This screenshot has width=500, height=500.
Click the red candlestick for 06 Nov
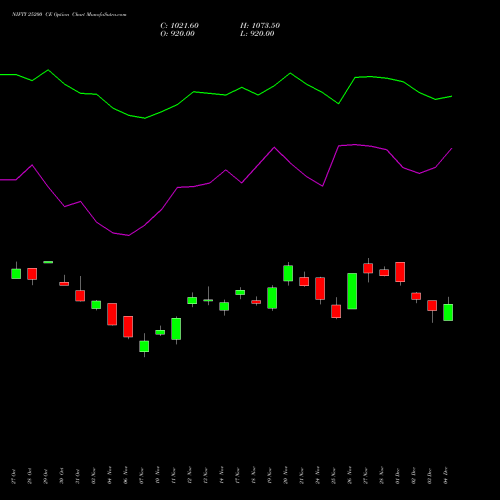click(x=128, y=326)
